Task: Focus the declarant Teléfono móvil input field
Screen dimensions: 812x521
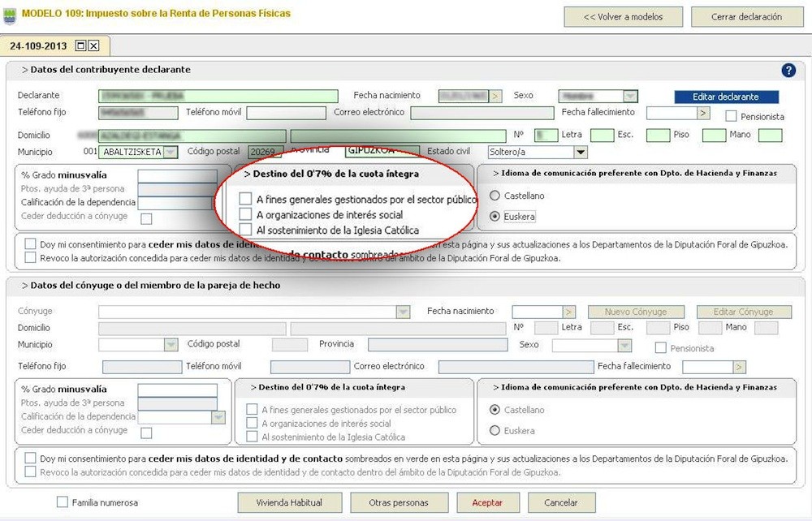Action: point(286,113)
